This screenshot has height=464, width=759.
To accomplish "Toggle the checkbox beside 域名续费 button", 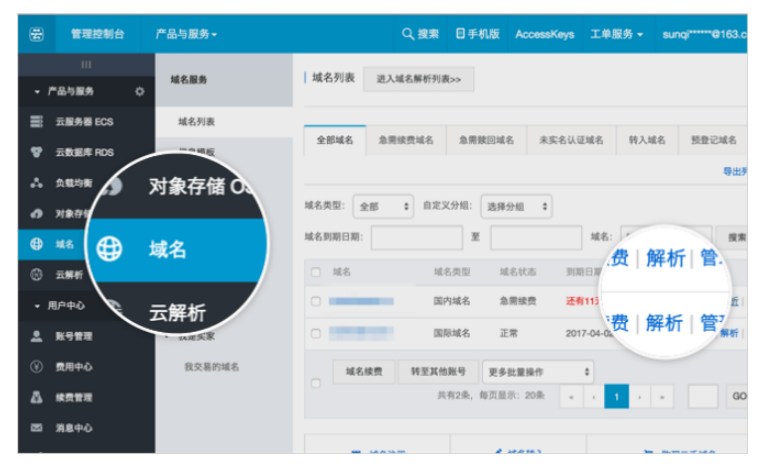I will pyautogui.click(x=316, y=384).
